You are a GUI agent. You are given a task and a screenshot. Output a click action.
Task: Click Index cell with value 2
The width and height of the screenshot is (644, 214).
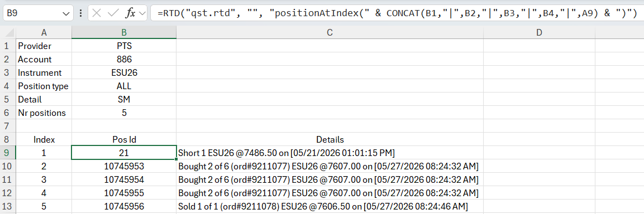coord(44,166)
